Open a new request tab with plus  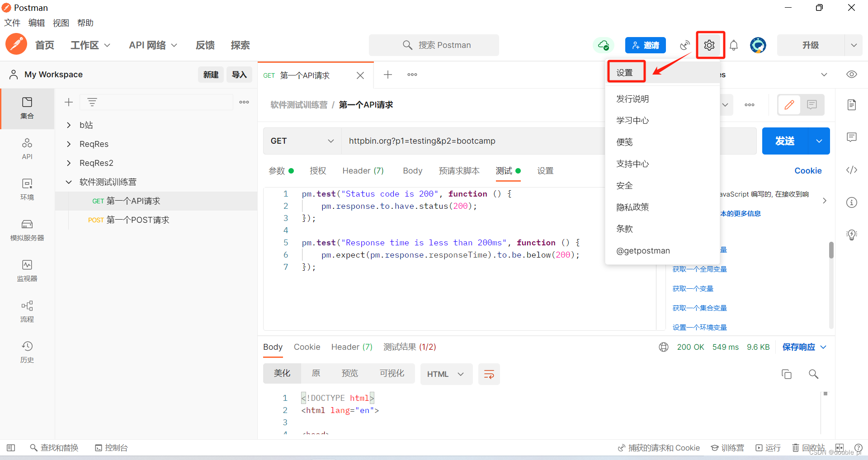point(388,75)
